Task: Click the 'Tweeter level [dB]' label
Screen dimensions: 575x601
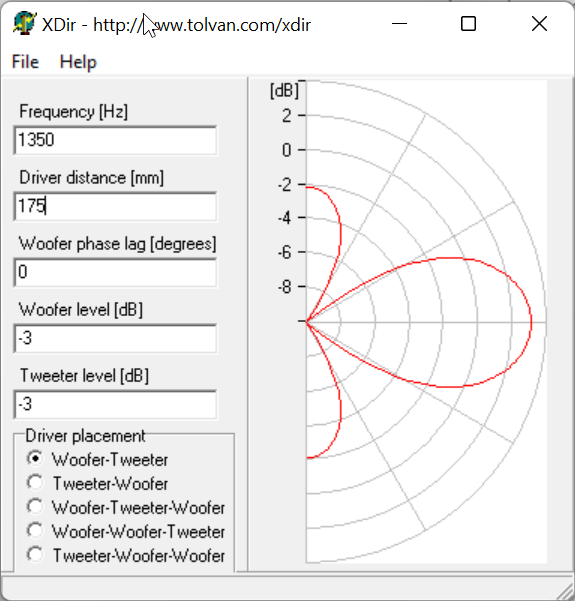Action: coord(84,376)
